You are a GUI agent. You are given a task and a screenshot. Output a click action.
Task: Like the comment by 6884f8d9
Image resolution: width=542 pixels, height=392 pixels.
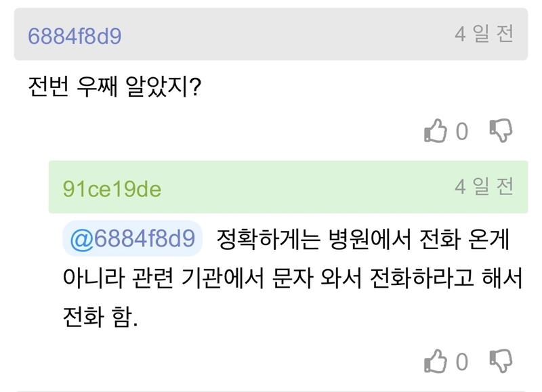tap(435, 131)
